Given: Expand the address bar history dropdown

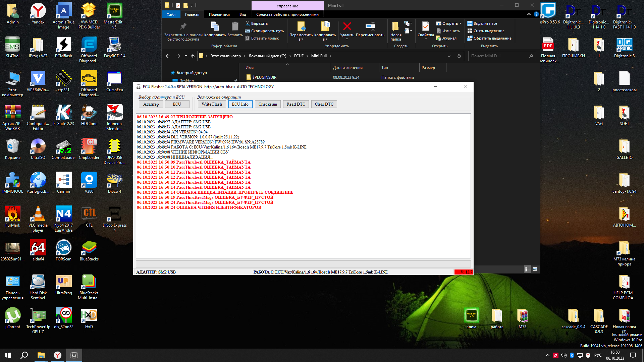Looking at the screenshot, I should [x=449, y=56].
